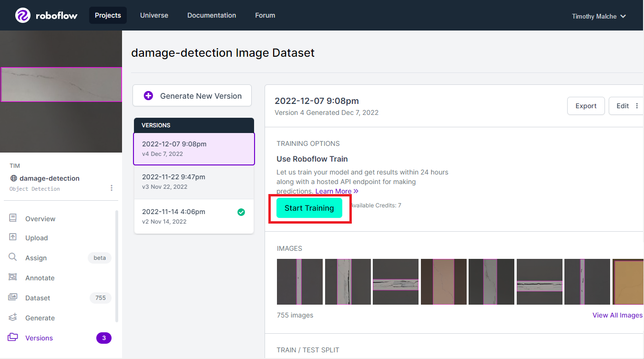Select version 2022-11-14 4:06pm v2

pos(194,216)
